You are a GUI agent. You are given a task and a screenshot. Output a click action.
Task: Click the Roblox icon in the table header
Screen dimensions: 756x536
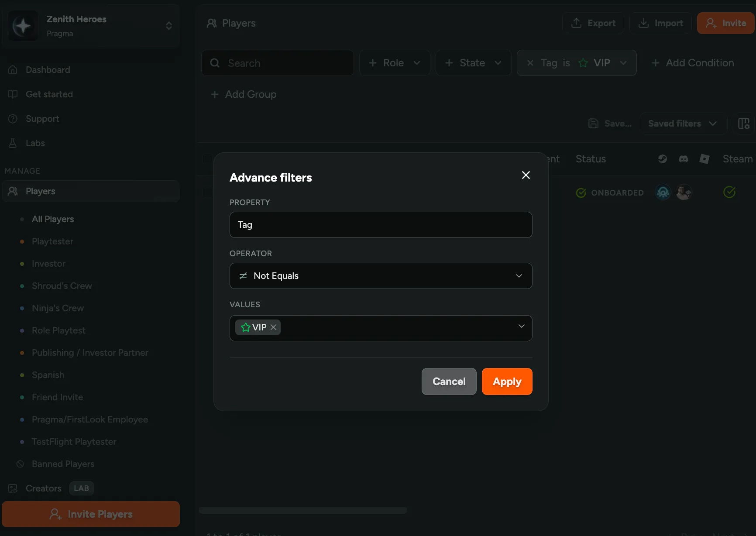704,158
